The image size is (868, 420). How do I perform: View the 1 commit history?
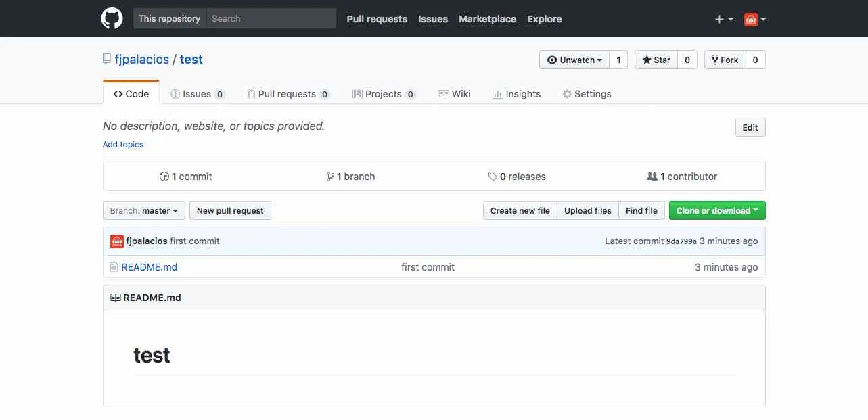[185, 177]
